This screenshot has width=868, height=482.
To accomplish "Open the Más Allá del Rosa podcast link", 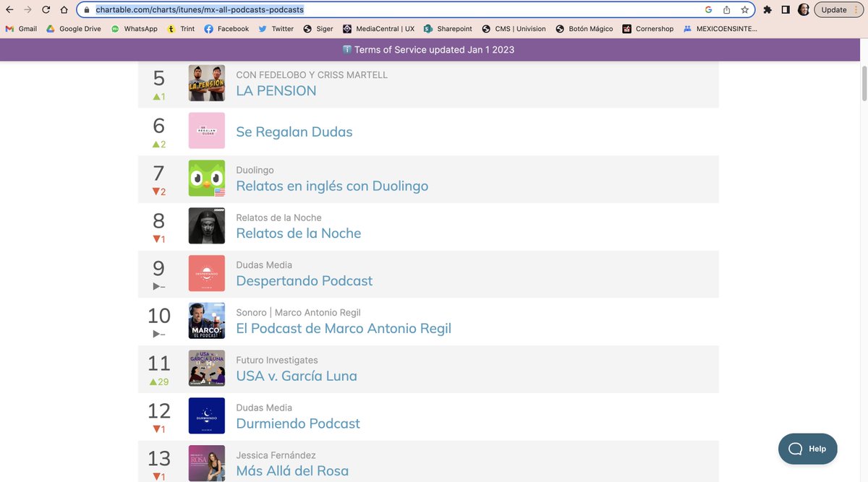I will pos(292,471).
